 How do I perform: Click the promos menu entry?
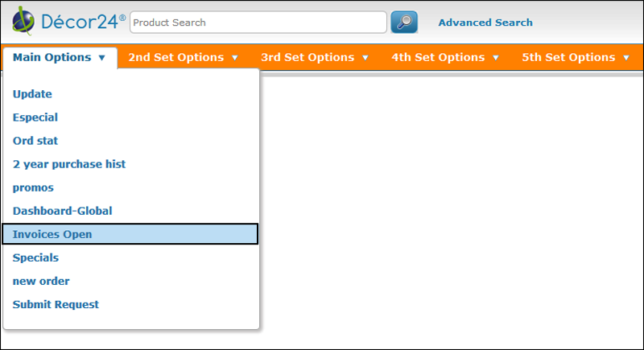pyautogui.click(x=33, y=187)
